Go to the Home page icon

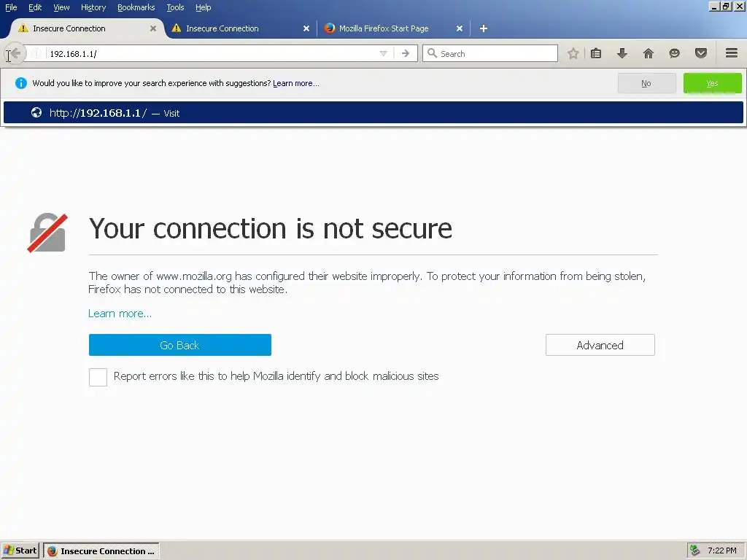coord(649,53)
